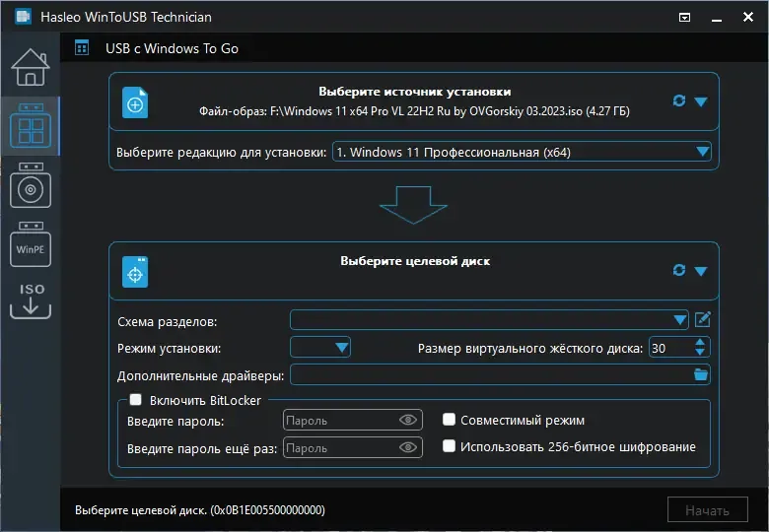Enable 256-bit encryption checkbox
This screenshot has width=769, height=532.
pos(449,446)
